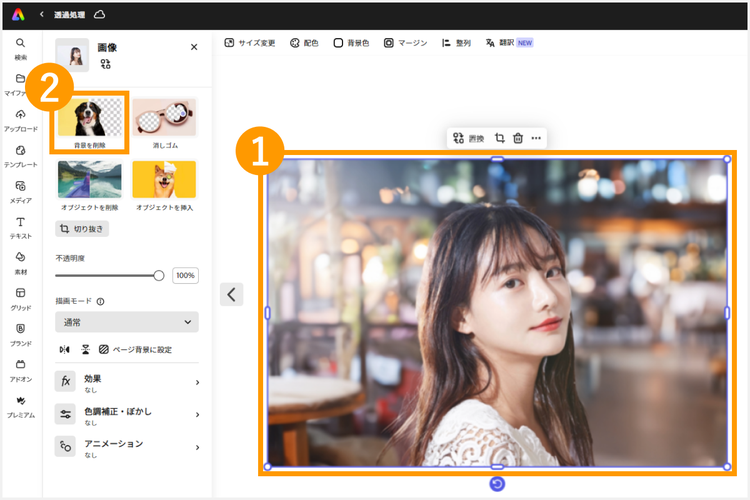
Task: Click the woman photo on canvas
Action: (497, 313)
